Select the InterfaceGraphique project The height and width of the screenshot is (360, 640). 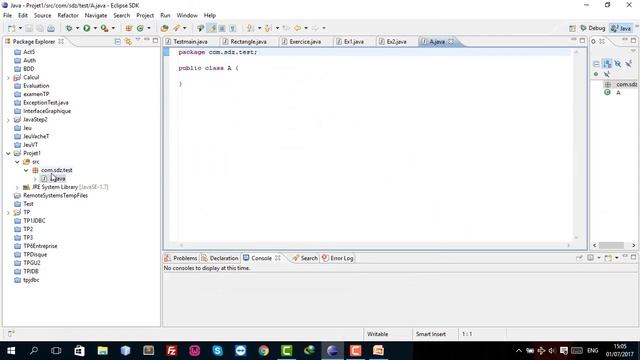coord(47,111)
